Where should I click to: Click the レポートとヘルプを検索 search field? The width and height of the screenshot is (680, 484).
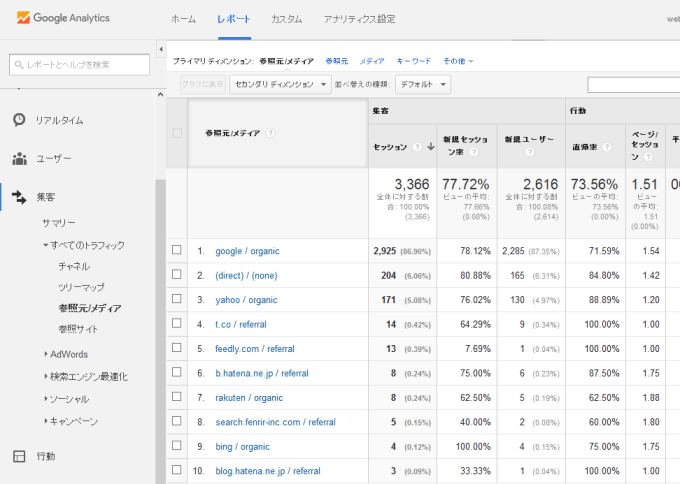(x=79, y=65)
